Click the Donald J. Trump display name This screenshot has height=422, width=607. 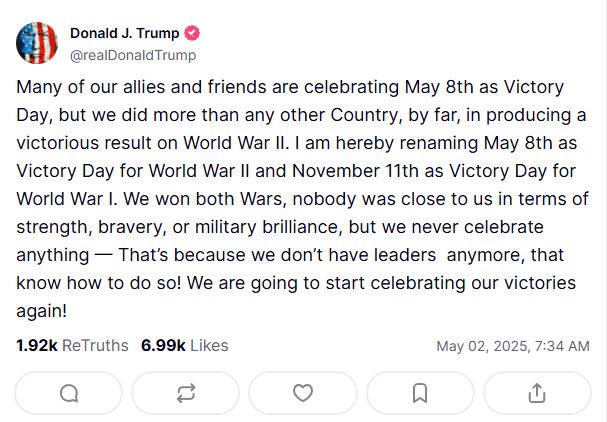coord(125,34)
